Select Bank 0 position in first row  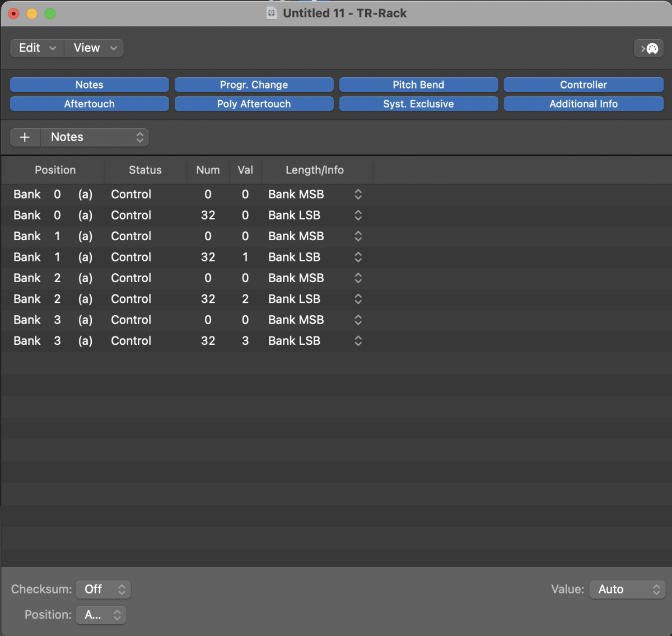(x=53, y=194)
